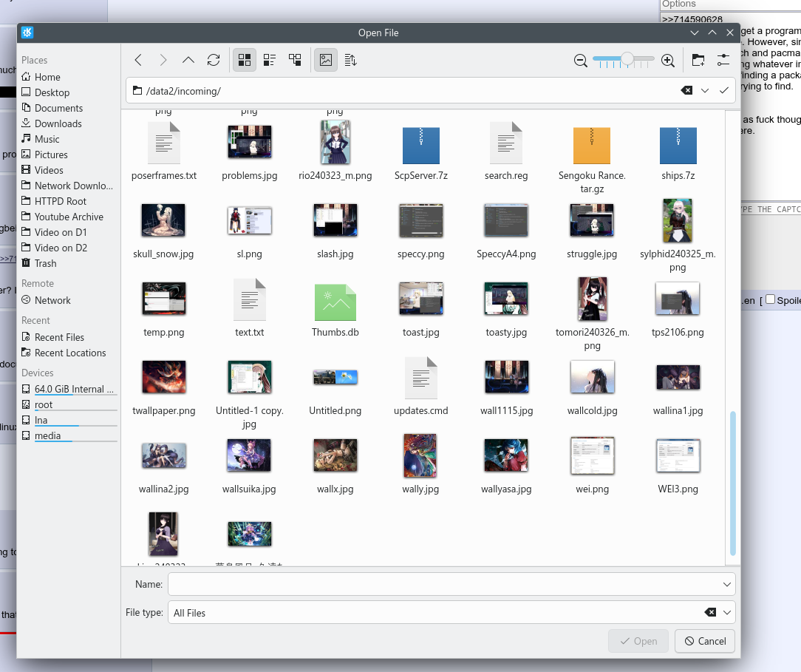Click the wallsuika.jpg file name

[249, 489]
